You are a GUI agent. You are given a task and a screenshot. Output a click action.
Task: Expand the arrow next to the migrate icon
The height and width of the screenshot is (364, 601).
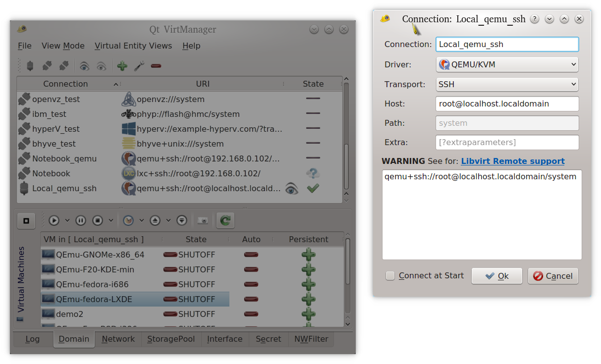click(x=142, y=220)
